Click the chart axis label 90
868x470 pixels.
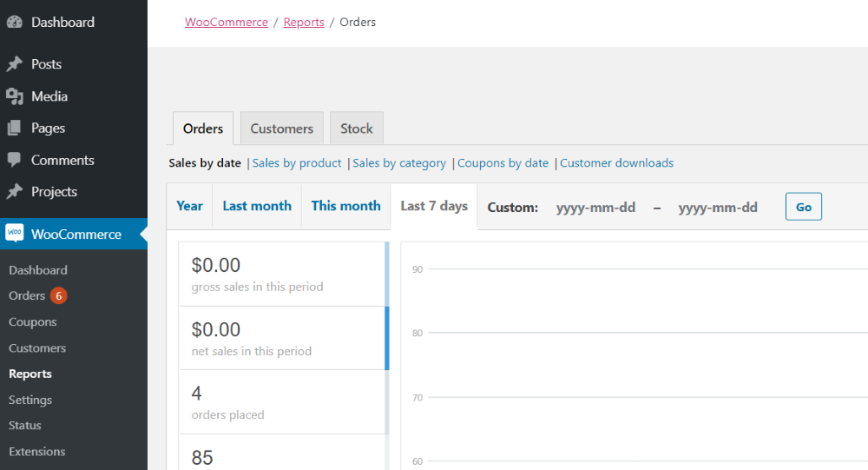[x=418, y=270]
